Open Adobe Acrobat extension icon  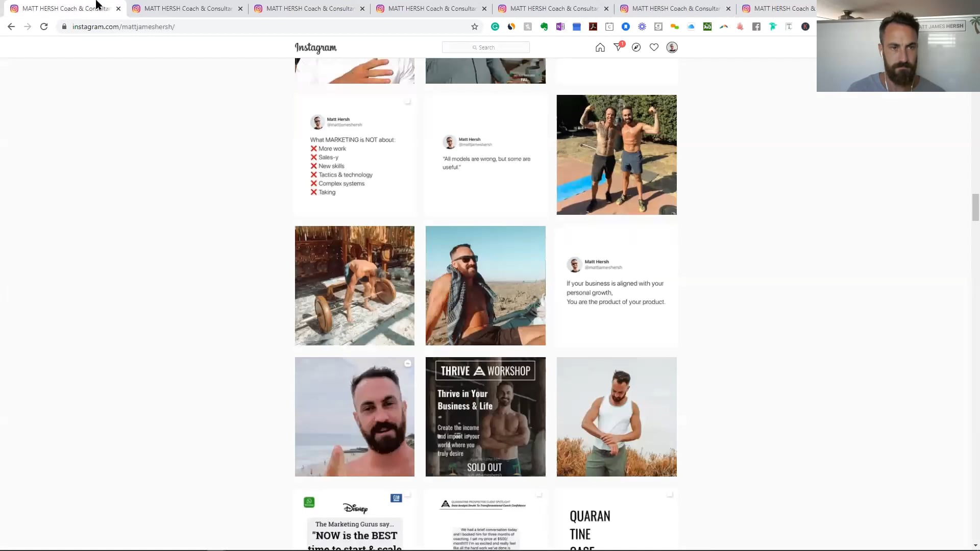point(593,27)
